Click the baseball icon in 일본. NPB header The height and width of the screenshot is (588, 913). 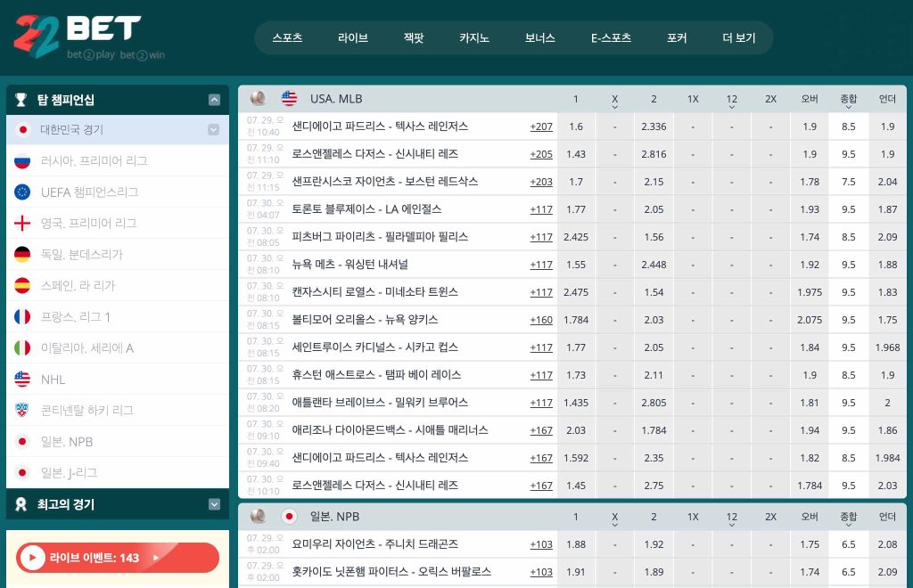tap(258, 516)
